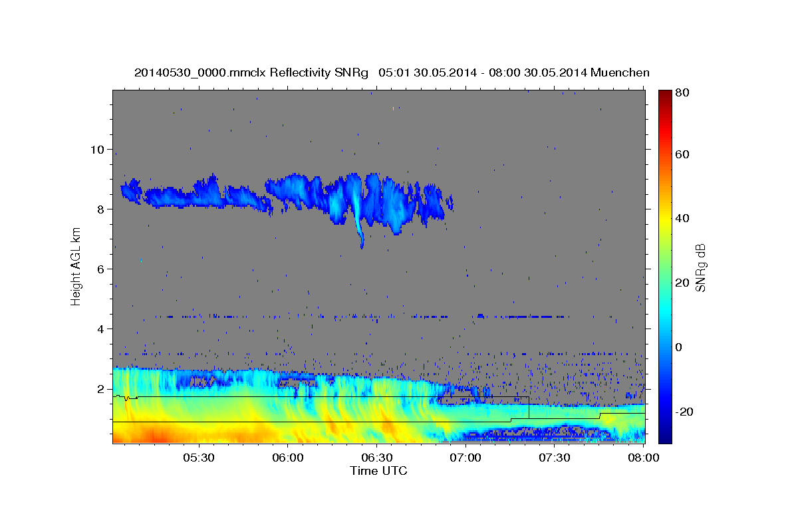Click the height tick label '6'

pos(100,269)
